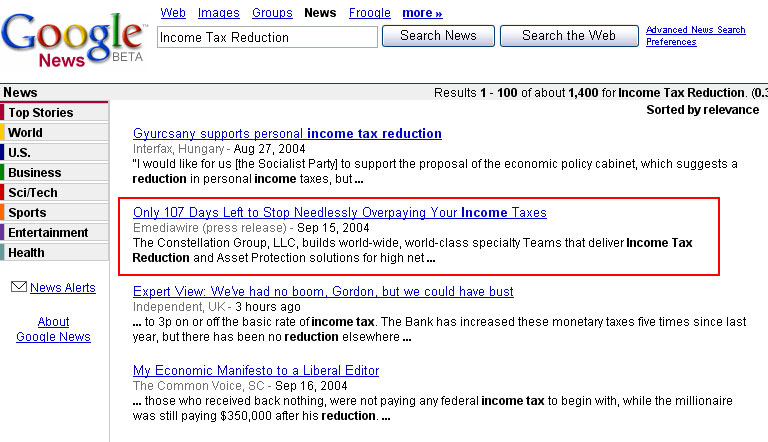Screen dimensions: 768x442
Task: Click the 'Sorted by relevance' text
Action: pyautogui.click(x=702, y=110)
